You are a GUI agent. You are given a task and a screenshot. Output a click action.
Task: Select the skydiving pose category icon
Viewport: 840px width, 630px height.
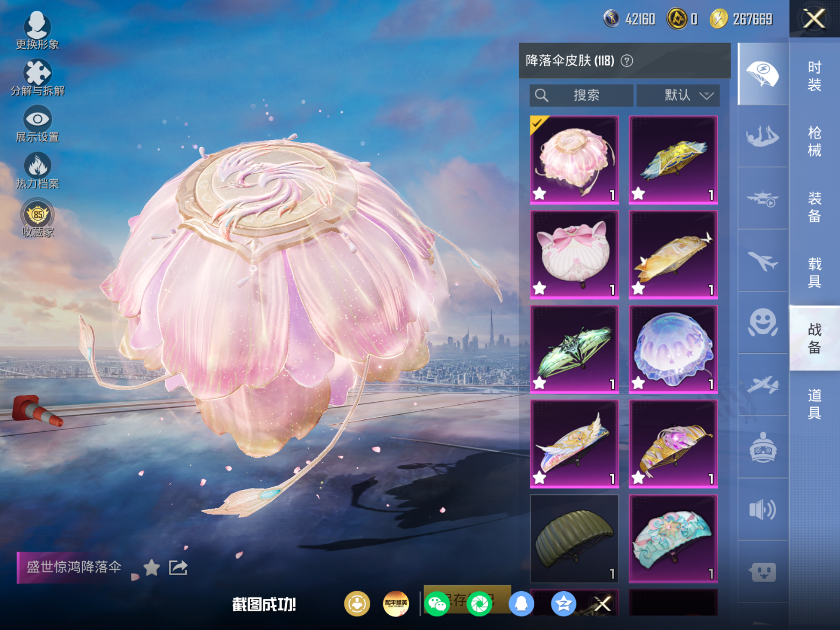pos(763,136)
